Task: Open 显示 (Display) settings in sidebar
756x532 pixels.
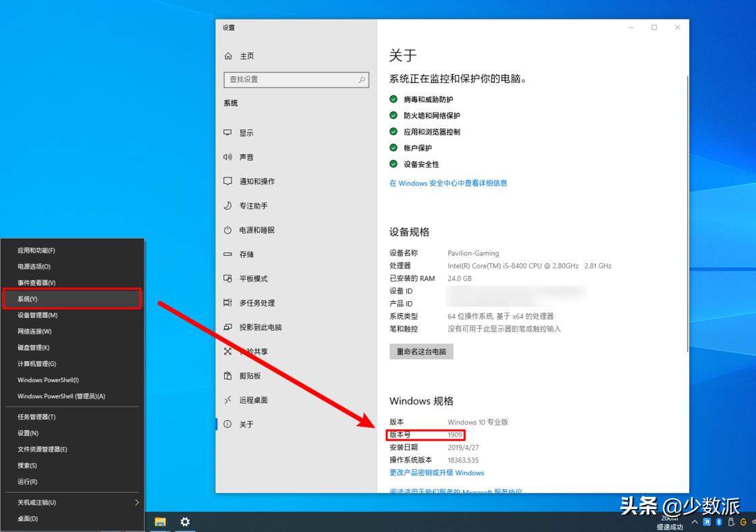Action: pos(248,132)
